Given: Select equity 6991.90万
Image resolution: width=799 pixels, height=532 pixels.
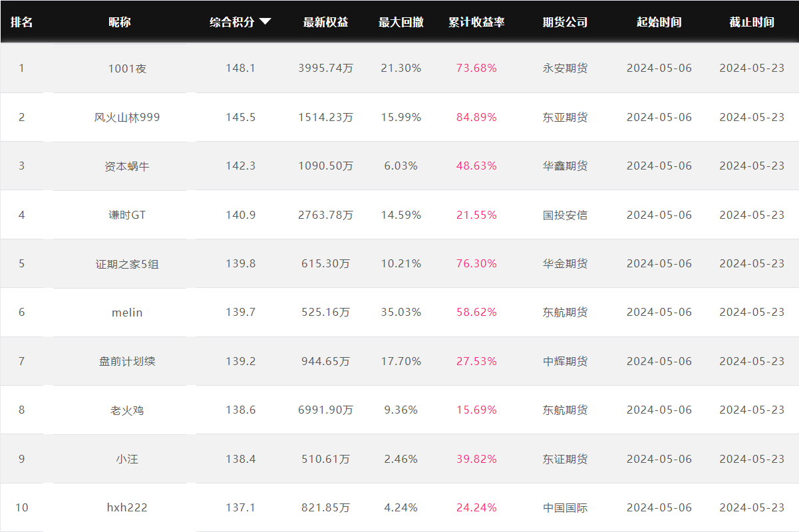Looking at the screenshot, I should tap(325, 410).
